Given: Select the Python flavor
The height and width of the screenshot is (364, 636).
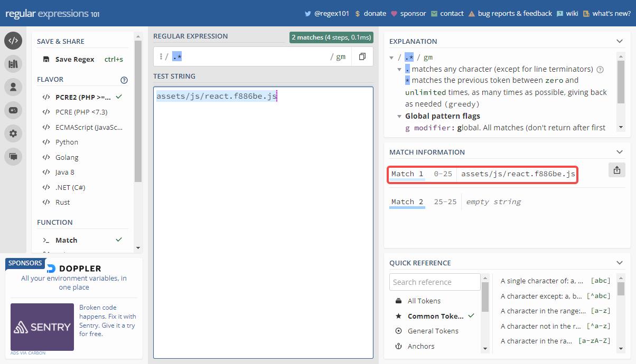Looking at the screenshot, I should (x=67, y=142).
